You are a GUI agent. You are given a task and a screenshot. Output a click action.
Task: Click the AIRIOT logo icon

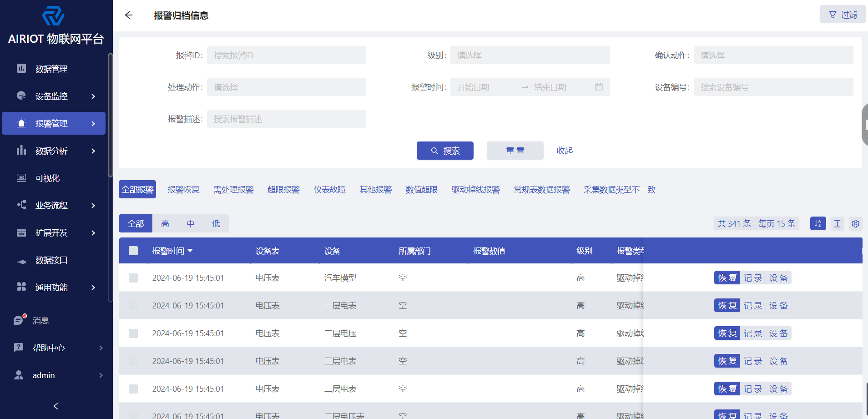(x=53, y=16)
